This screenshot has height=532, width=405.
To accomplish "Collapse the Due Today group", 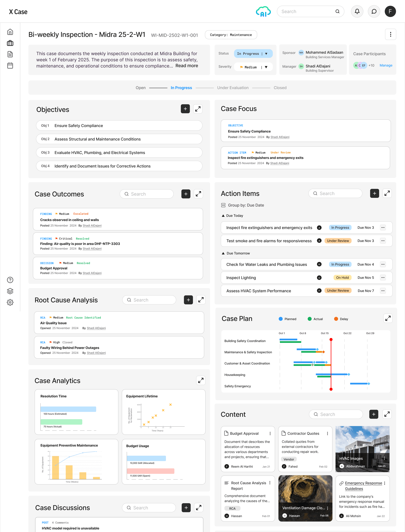I will [223, 216].
